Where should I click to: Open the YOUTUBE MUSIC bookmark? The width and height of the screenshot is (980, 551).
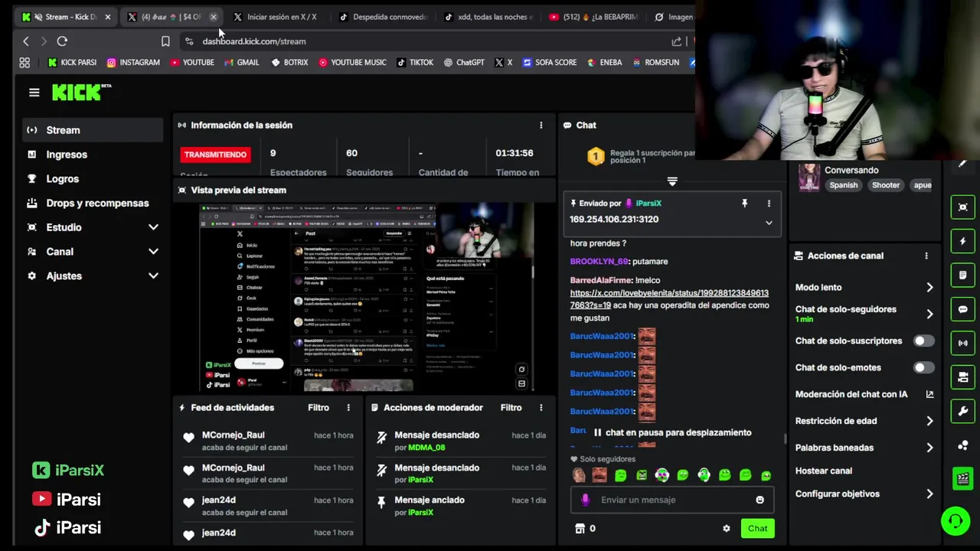pyautogui.click(x=352, y=63)
